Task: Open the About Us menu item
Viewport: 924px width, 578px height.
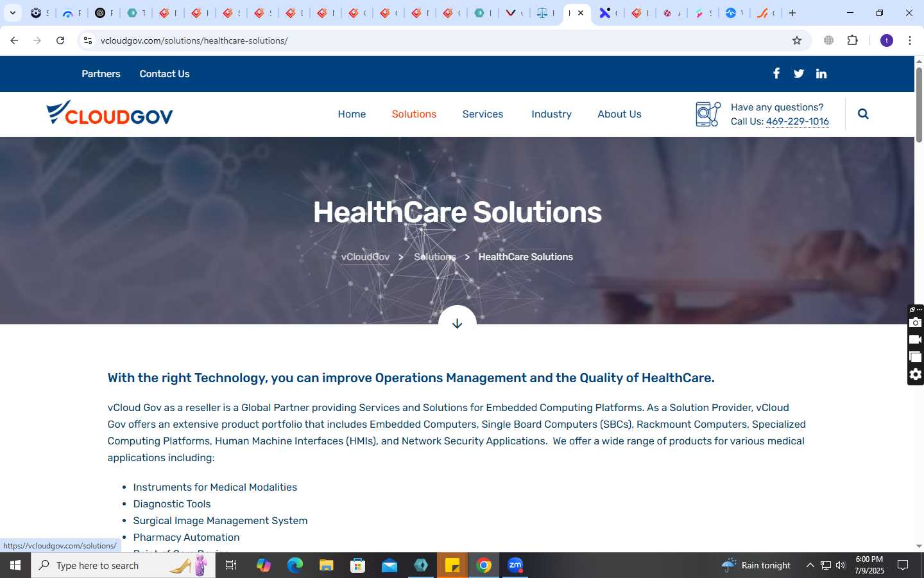Action: click(x=619, y=114)
